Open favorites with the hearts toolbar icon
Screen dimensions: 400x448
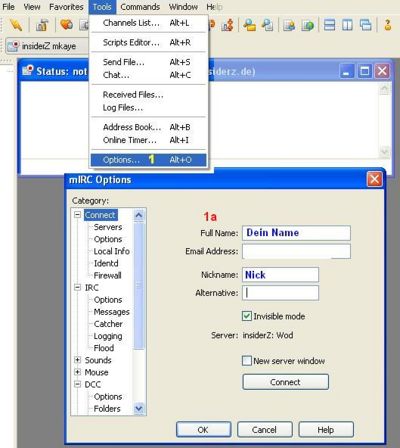click(66, 25)
